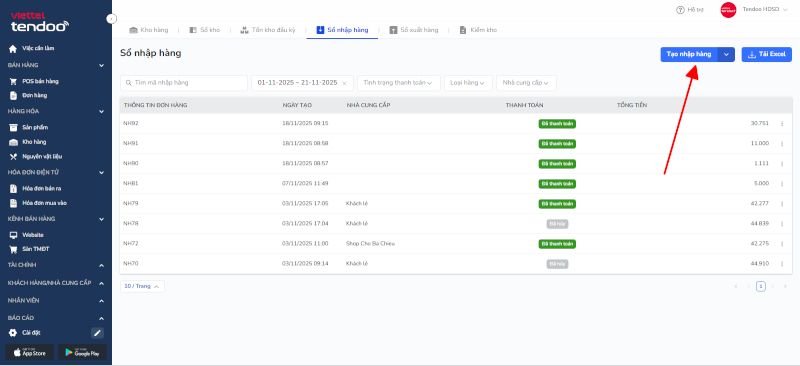800x366 pixels.
Task: Click Tạo nhập hàng button
Action: pyautogui.click(x=689, y=55)
